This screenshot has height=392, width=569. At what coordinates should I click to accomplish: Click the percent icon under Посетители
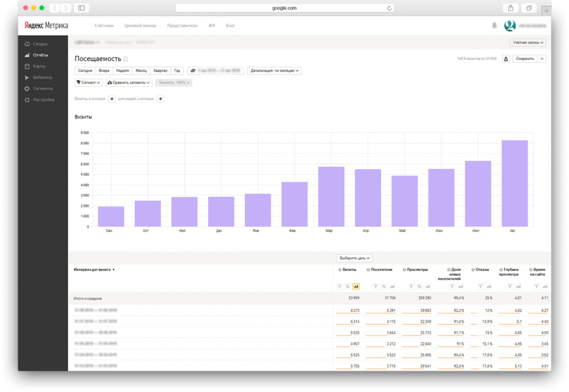click(x=384, y=286)
